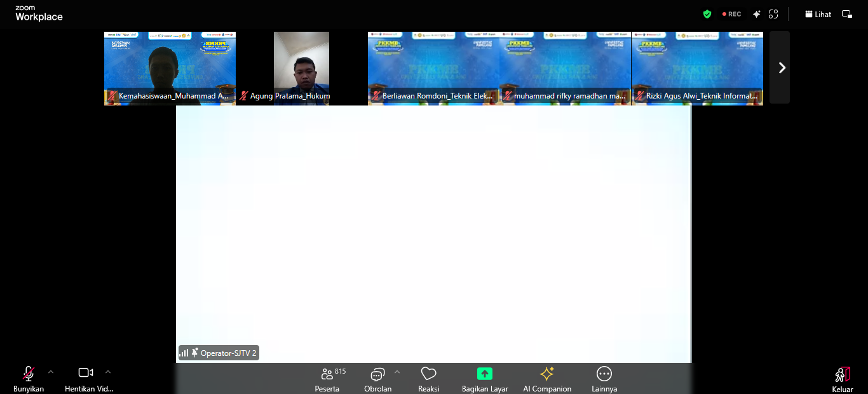Open the Lihat view layout menu

pyautogui.click(x=818, y=14)
